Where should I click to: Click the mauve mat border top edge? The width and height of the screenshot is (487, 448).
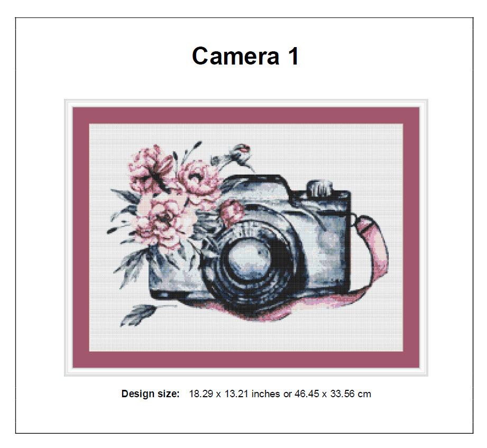point(246,116)
